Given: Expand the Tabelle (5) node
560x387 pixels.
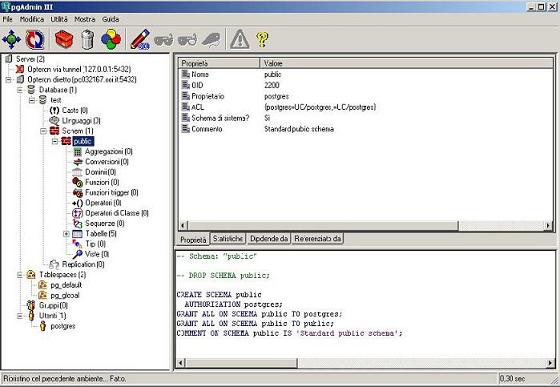Looking at the screenshot, I should point(66,234).
